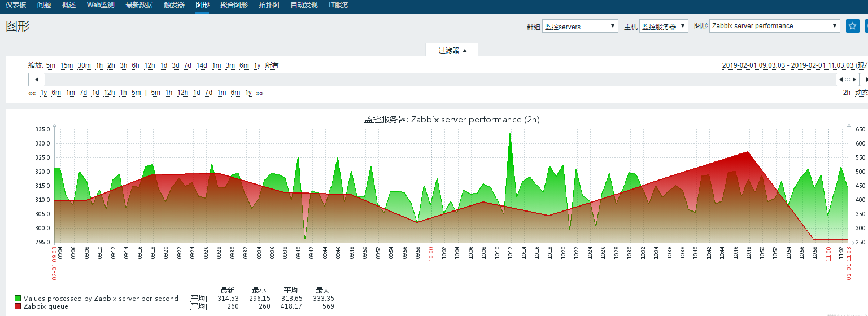Open the 群组 dropdown showing 监控servers

(580, 26)
